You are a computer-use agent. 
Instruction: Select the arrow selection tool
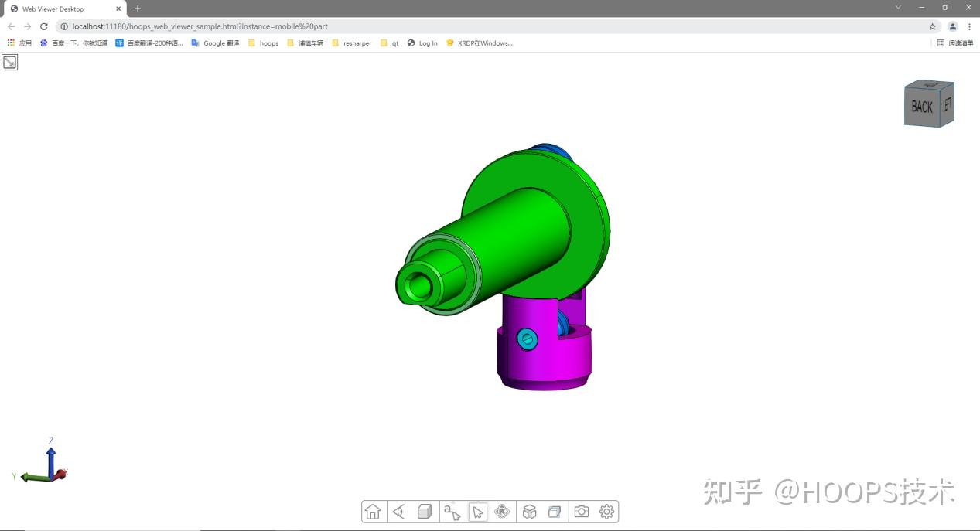tap(477, 511)
